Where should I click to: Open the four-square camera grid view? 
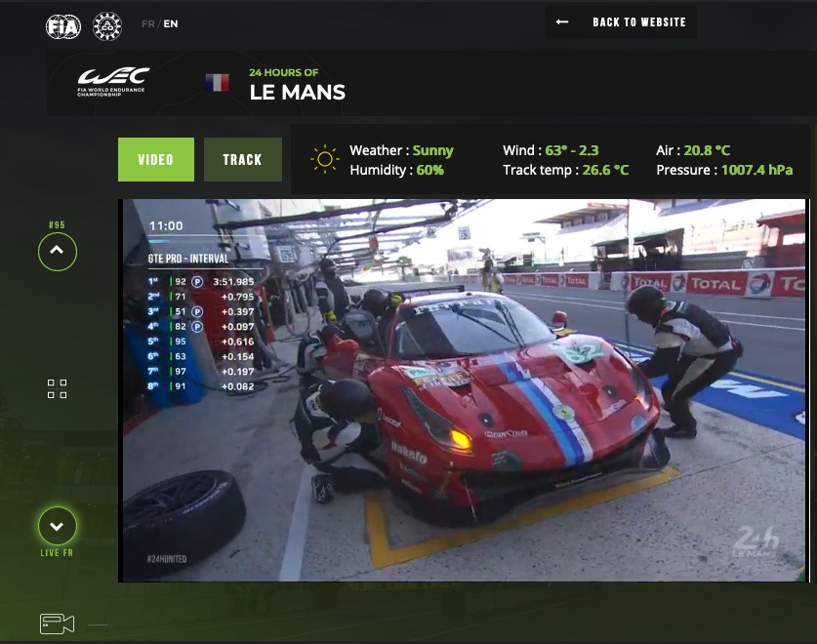pyautogui.click(x=57, y=389)
